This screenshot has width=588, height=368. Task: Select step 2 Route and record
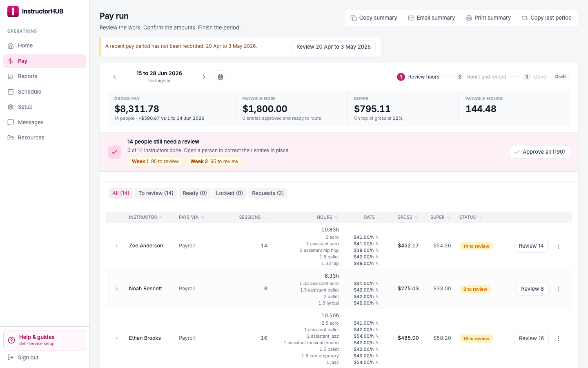point(481,77)
